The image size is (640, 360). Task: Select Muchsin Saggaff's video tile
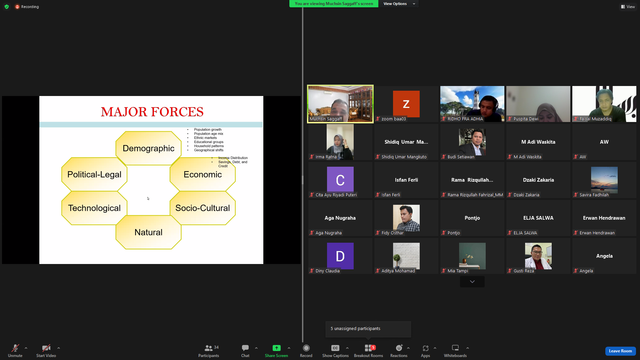point(340,104)
